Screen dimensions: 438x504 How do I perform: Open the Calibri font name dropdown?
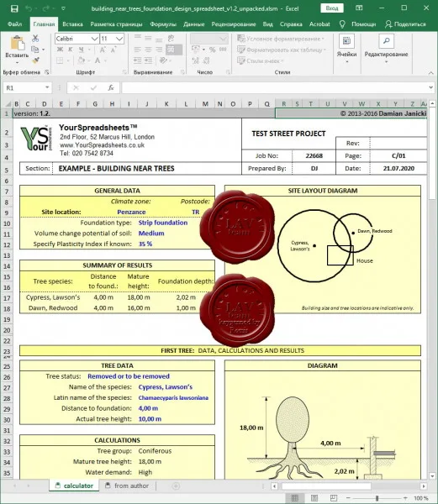point(94,39)
